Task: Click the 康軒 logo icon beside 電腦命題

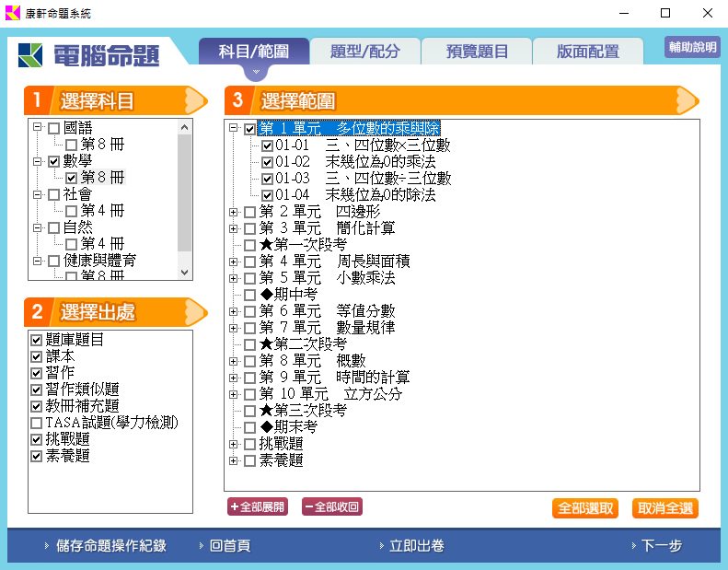Action: [30, 55]
